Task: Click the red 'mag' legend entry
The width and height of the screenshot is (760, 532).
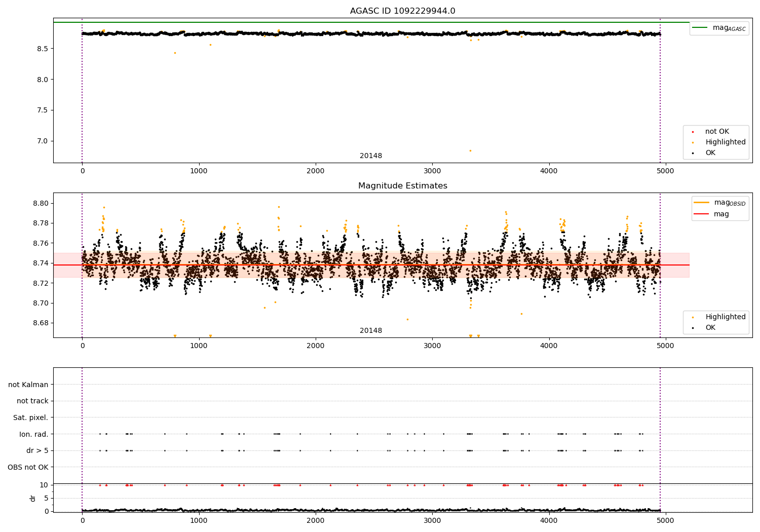Action: coord(711,214)
